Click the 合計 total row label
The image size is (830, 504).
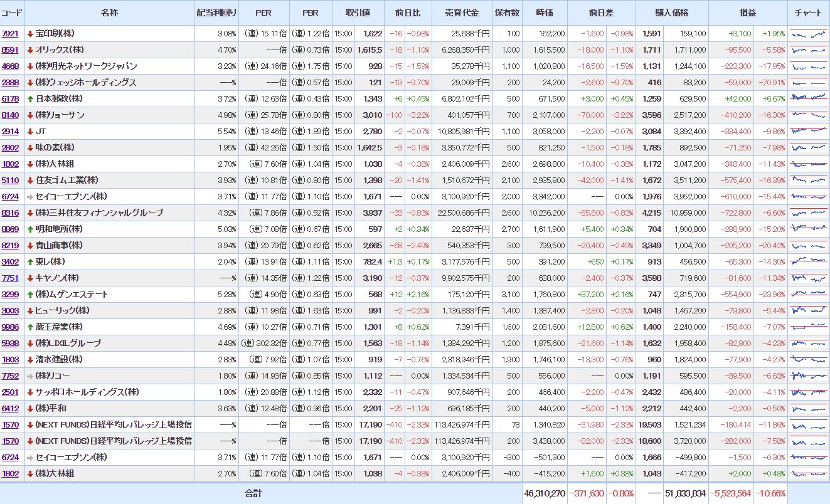(x=253, y=493)
